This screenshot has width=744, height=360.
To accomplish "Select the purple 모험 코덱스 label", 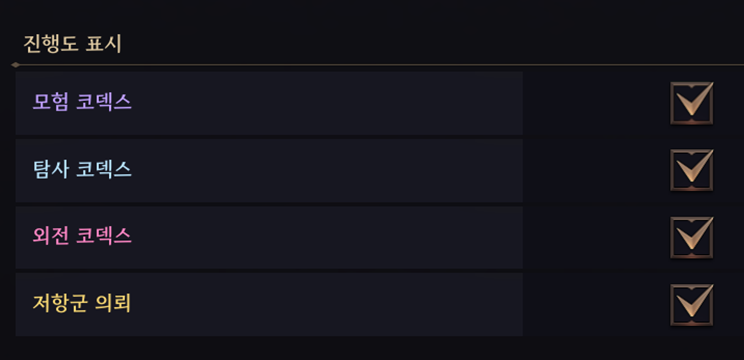I will pyautogui.click(x=82, y=102).
